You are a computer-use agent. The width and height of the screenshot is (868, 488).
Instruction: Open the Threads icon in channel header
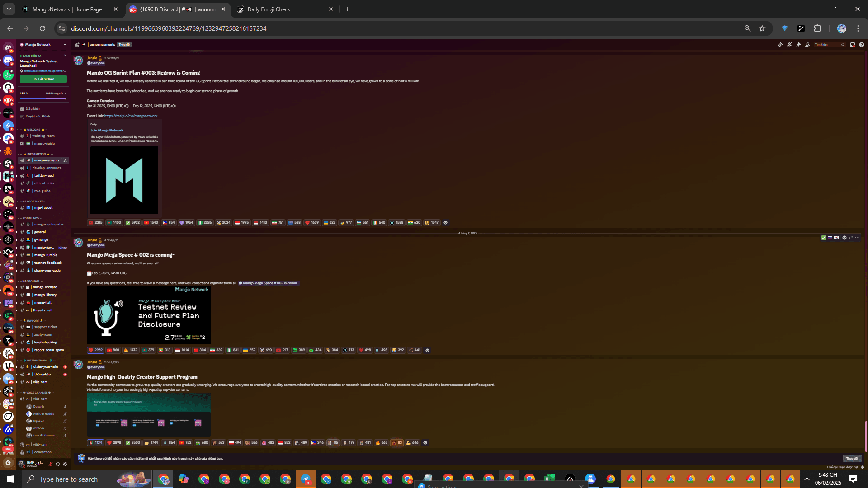(780, 45)
